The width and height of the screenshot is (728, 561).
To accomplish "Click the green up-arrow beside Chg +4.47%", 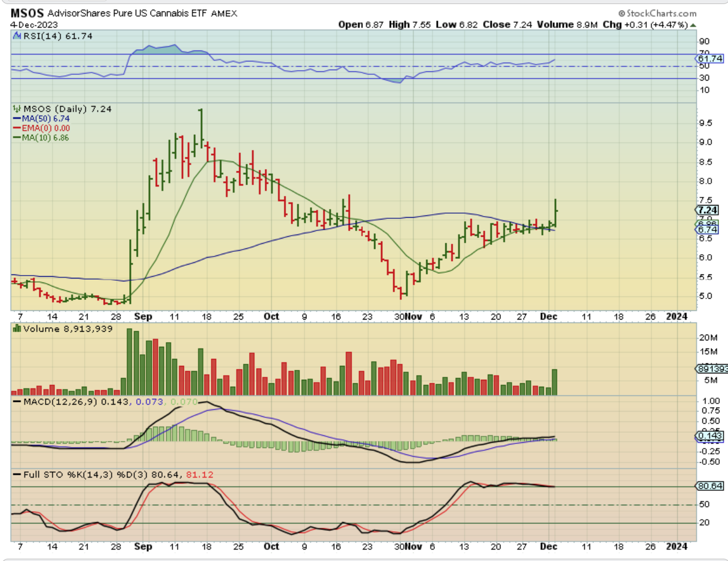I will [x=693, y=25].
